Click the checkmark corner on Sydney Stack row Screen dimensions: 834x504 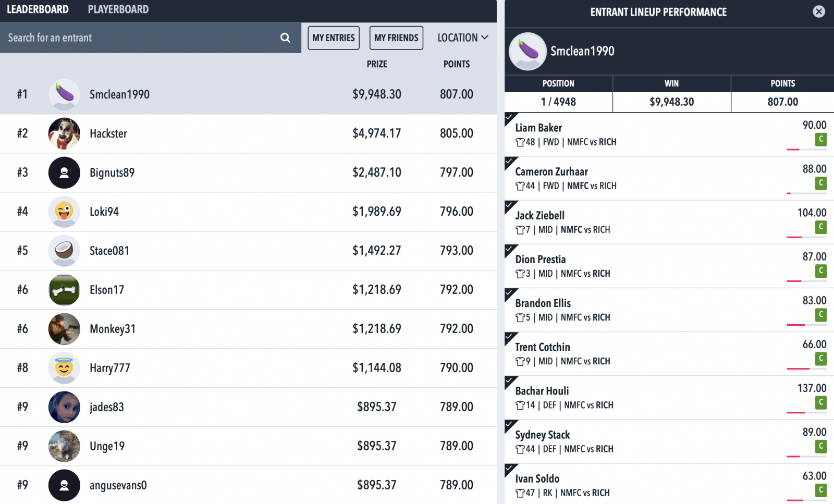click(510, 425)
